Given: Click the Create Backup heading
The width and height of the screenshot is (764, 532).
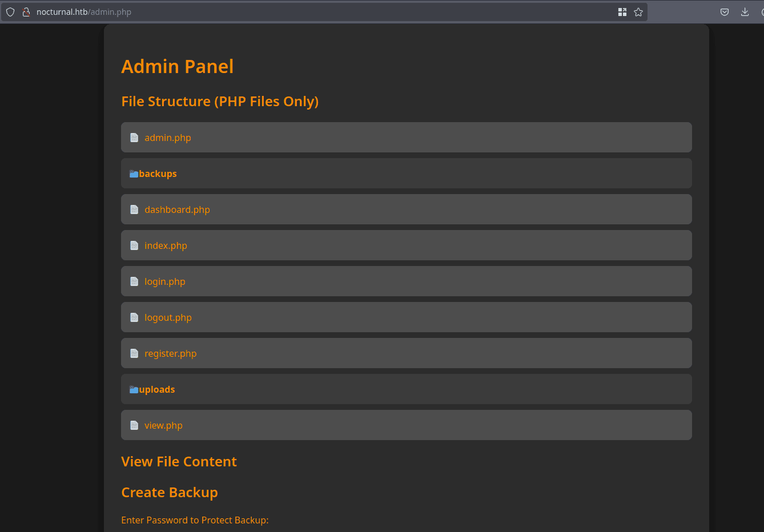Looking at the screenshot, I should pos(170,492).
